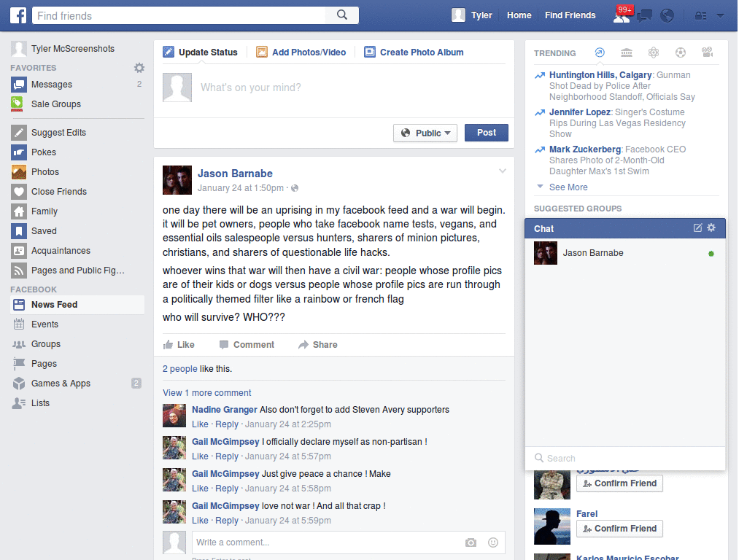The width and height of the screenshot is (747, 560).
Task: Open the Public audience dropdown
Action: [x=425, y=133]
